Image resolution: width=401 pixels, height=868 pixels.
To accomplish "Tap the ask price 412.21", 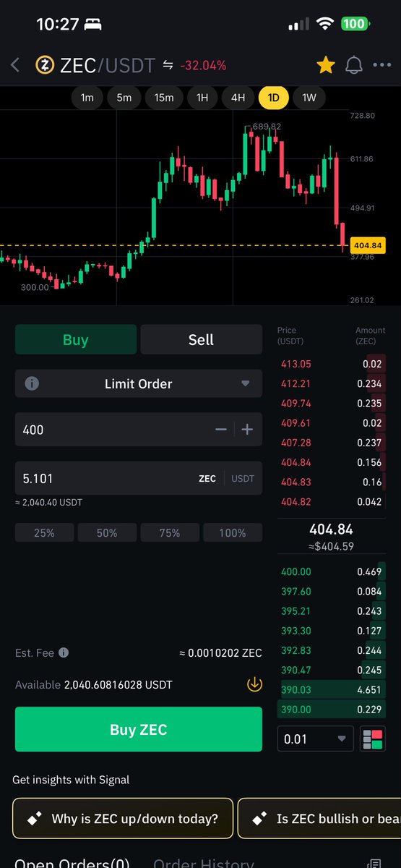I will pyautogui.click(x=295, y=383).
